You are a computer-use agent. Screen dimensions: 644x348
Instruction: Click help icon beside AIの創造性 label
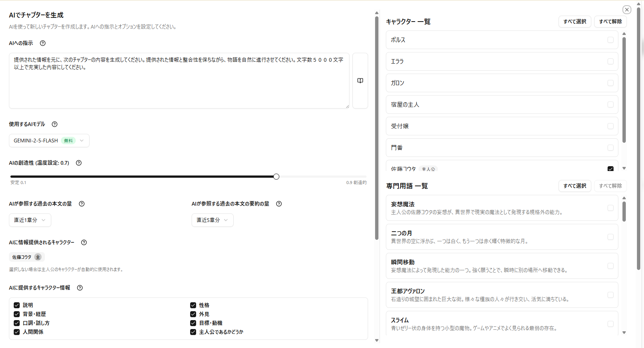coord(79,163)
